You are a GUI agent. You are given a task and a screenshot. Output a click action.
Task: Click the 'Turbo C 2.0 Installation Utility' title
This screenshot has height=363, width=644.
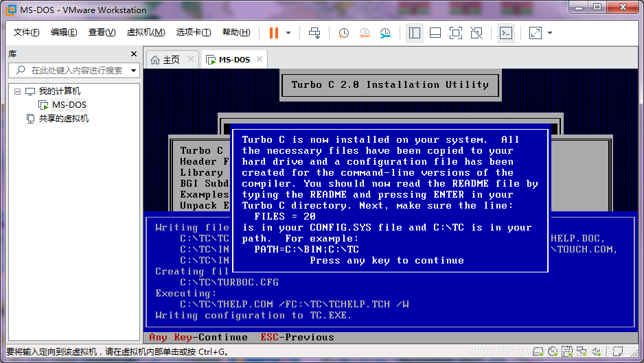pos(390,85)
